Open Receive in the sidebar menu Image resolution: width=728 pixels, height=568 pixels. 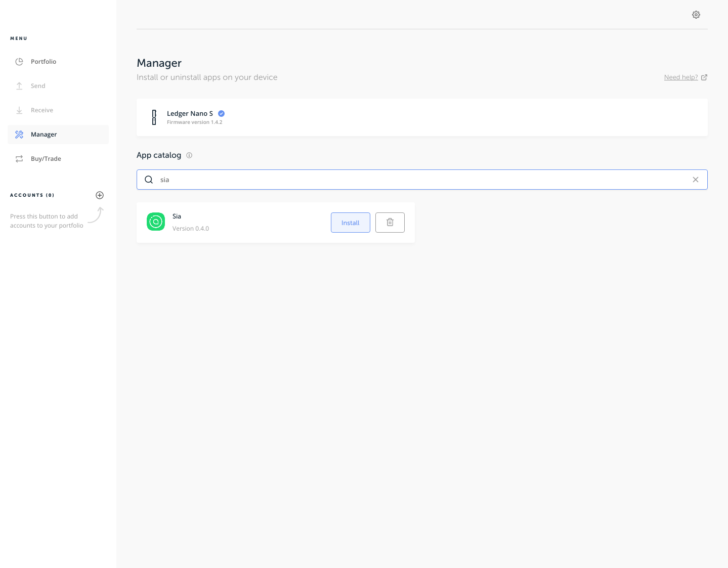(58, 110)
